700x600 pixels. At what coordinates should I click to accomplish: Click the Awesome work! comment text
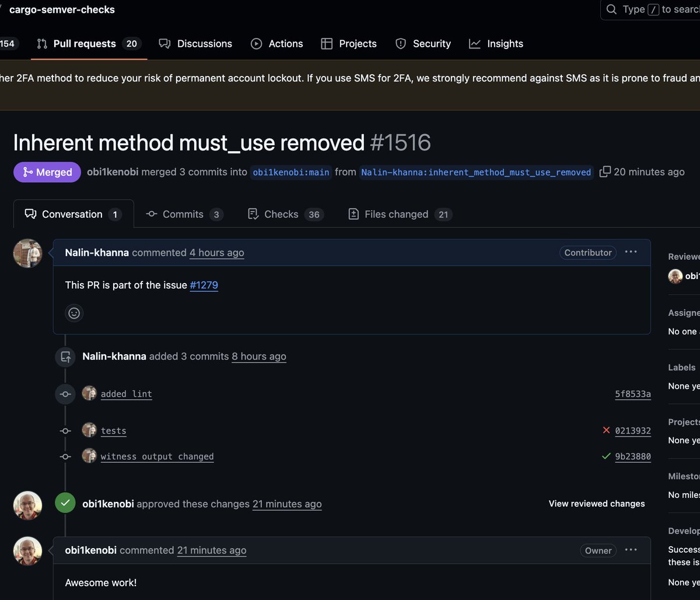[101, 582]
